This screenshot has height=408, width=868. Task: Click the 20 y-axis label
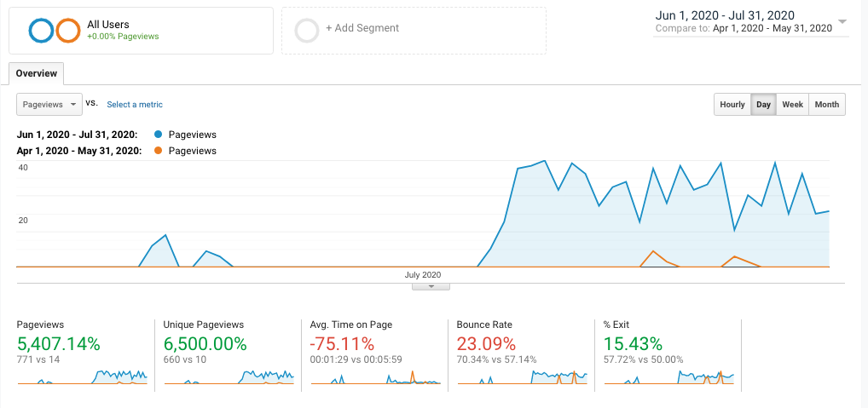pyautogui.click(x=23, y=220)
